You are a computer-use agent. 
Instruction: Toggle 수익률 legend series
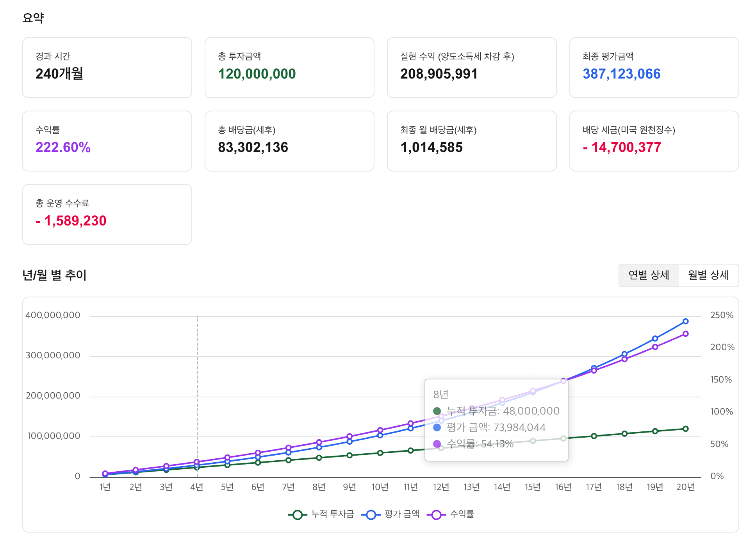point(462,514)
